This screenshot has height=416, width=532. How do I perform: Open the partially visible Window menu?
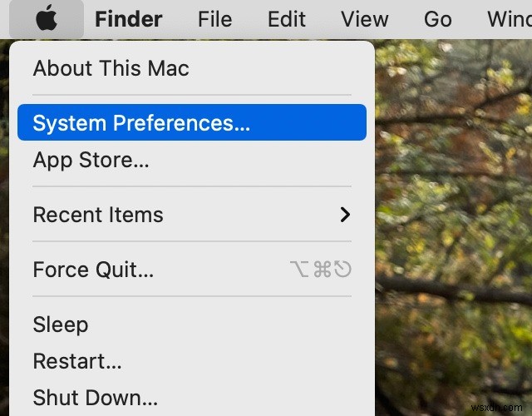[x=509, y=19]
